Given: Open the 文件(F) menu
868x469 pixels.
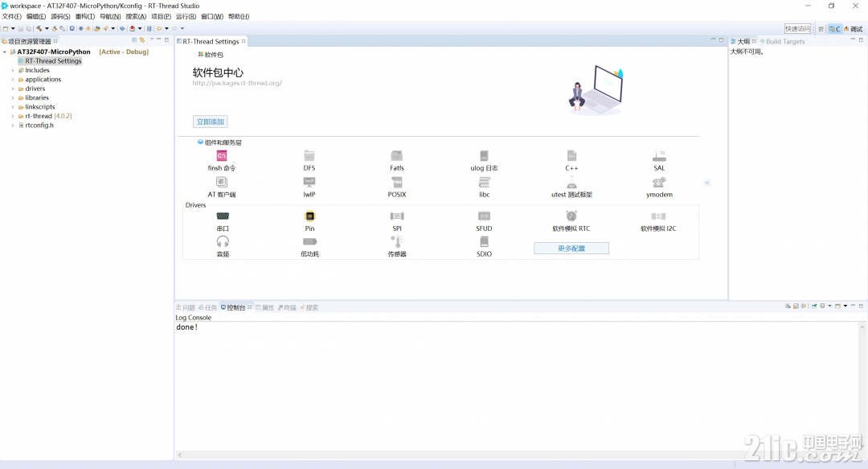Looking at the screenshot, I should tap(11, 17).
